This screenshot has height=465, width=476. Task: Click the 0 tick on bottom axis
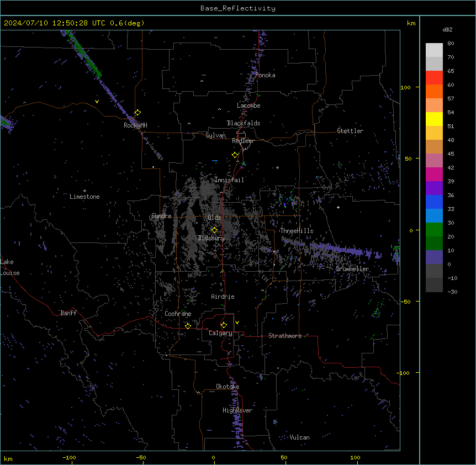pyautogui.click(x=213, y=457)
